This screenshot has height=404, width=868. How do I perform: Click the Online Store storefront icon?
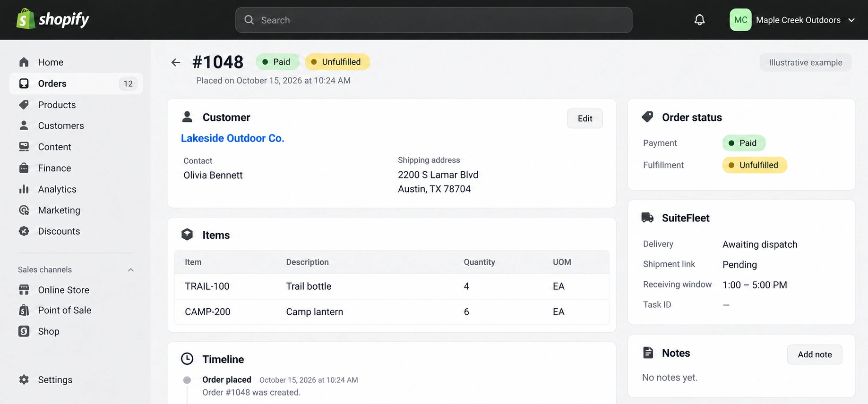[24, 290]
